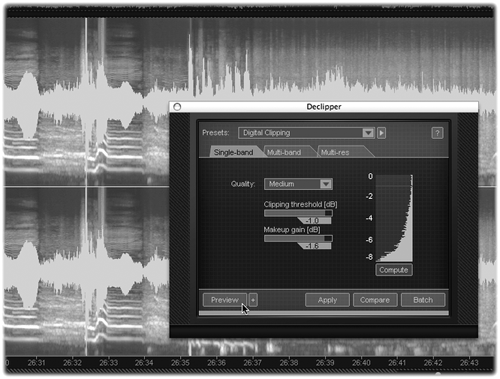Viewport: 500px width, 379px height.
Task: Click the clipping histogram display
Action: click(394, 218)
